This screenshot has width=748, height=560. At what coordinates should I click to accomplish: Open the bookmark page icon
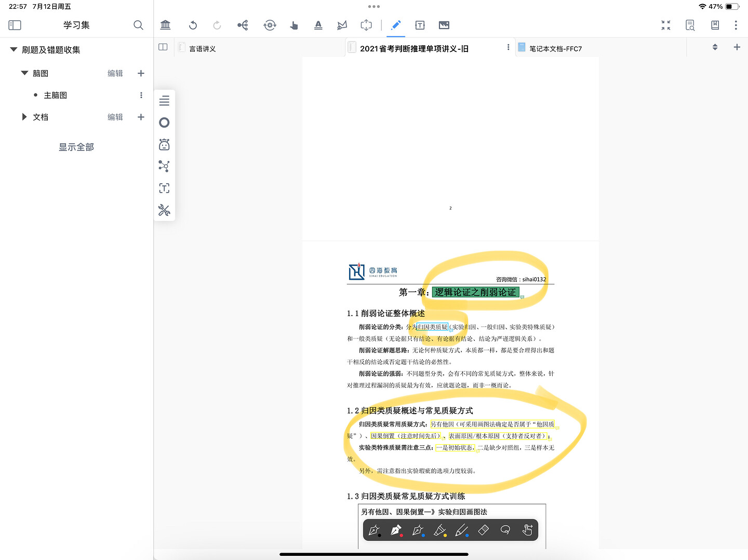click(715, 25)
